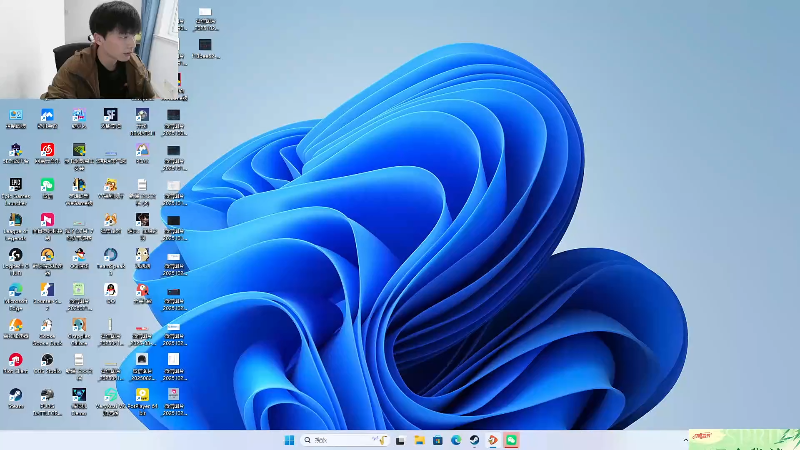Select the Steam desktop shortcut

point(15,395)
